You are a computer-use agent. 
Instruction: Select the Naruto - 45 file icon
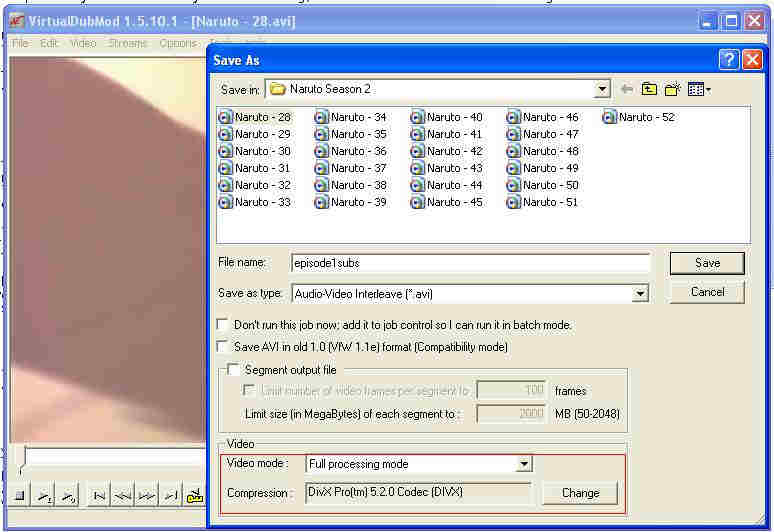click(x=417, y=202)
